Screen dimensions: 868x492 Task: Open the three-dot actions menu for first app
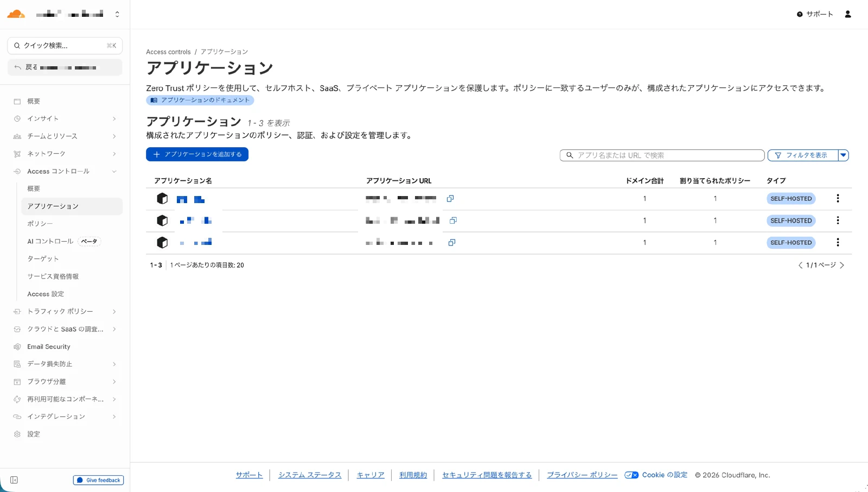tap(838, 198)
